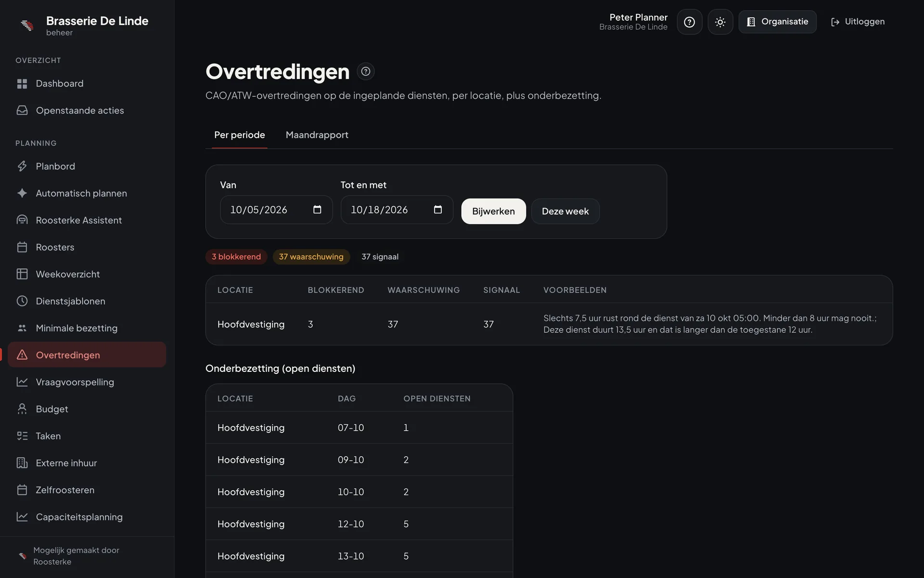Open the Dashboard grid icon

coord(22,84)
